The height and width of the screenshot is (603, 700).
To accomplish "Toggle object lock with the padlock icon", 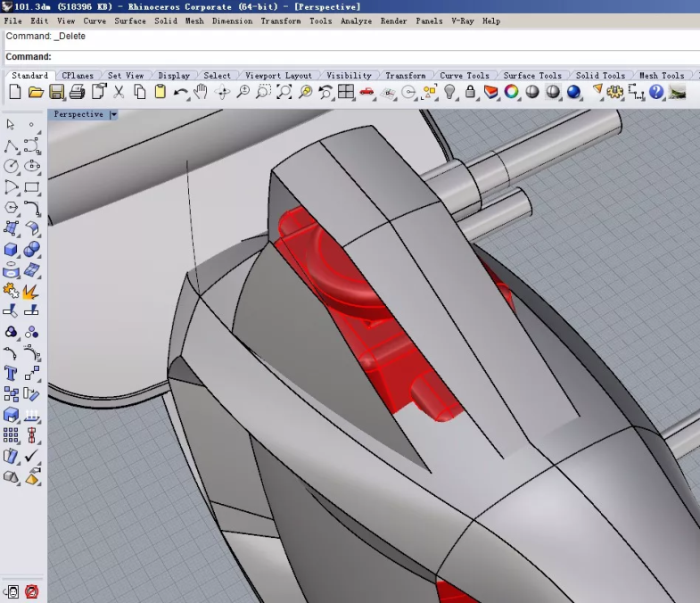I will point(470,92).
